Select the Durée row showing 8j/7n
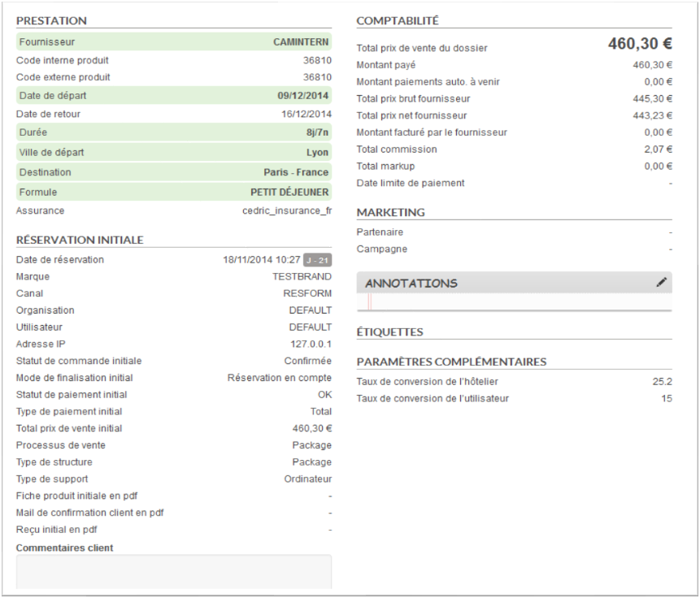The width and height of the screenshot is (700, 598). [x=173, y=132]
